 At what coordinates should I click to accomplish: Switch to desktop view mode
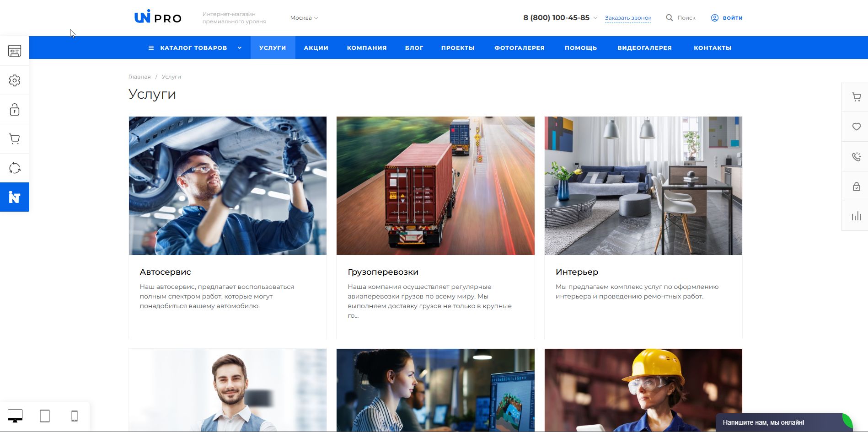(15, 416)
